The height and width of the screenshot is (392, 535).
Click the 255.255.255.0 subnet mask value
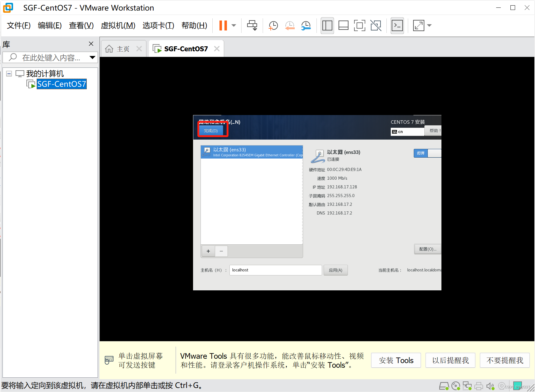pos(341,196)
